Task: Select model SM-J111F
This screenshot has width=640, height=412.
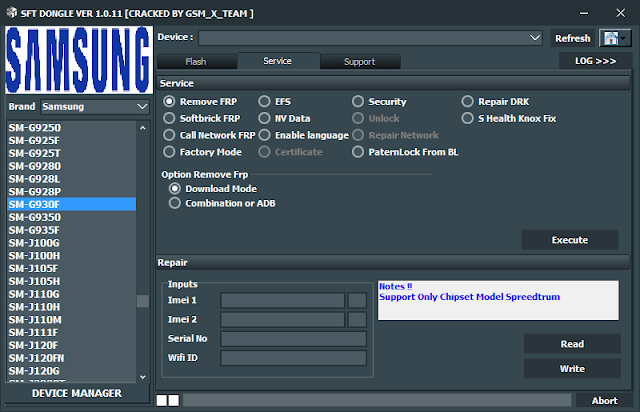Action: 71,332
